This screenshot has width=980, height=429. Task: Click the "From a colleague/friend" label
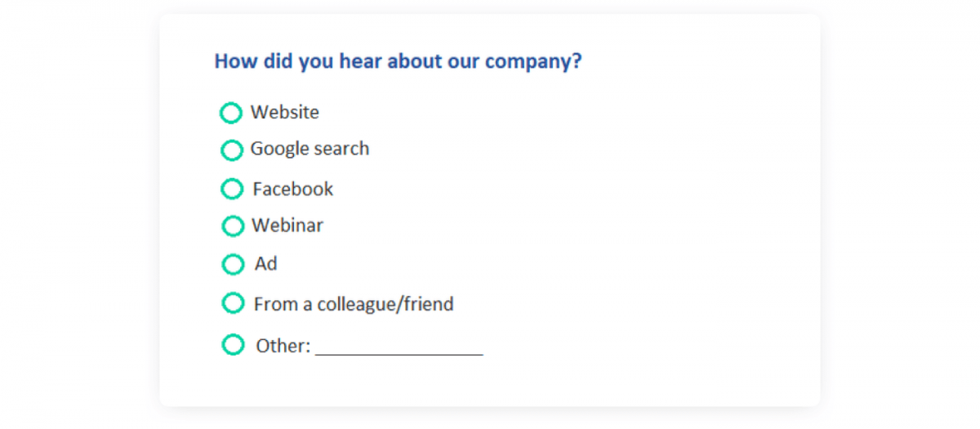coord(354,305)
